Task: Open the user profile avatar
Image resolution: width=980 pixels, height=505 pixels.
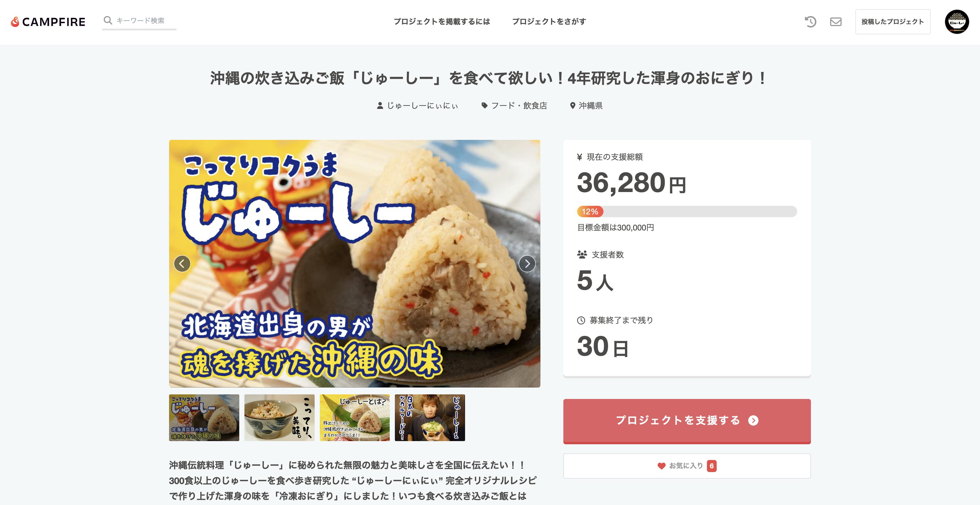Action: coord(957,22)
